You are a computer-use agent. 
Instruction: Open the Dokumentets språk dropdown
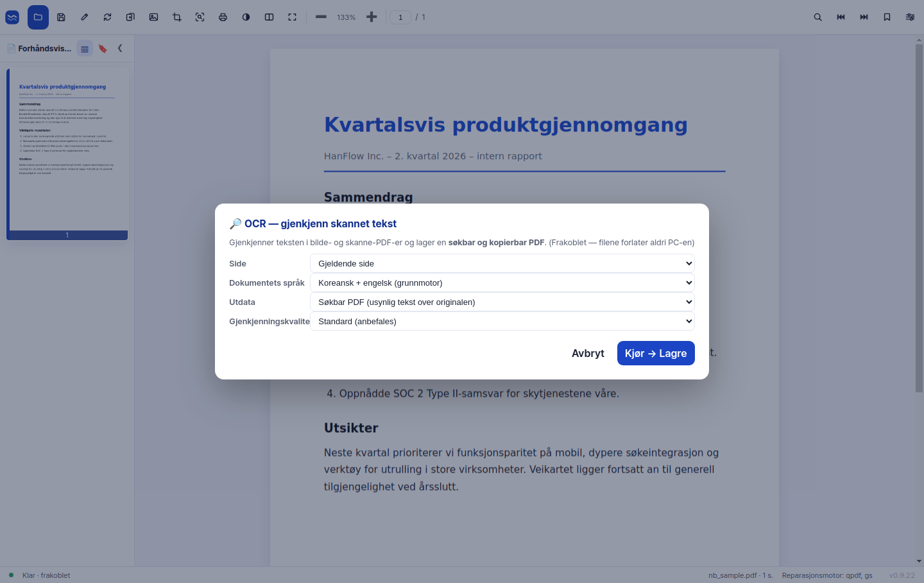point(502,283)
